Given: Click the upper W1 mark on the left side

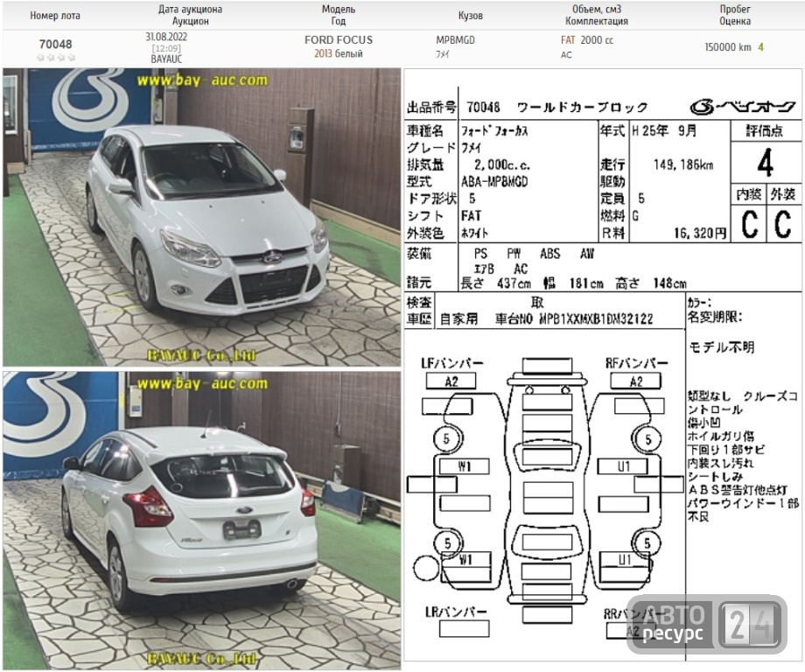Looking at the screenshot, I should [x=464, y=466].
